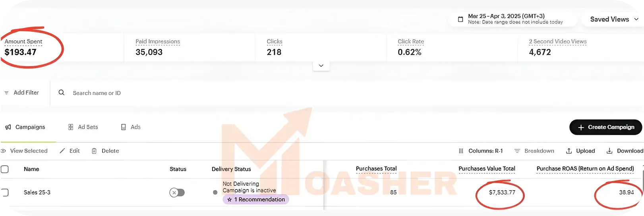Screen dimensions: 644x216
Task: Select the Ad Sets grid icon
Action: [x=71, y=127]
